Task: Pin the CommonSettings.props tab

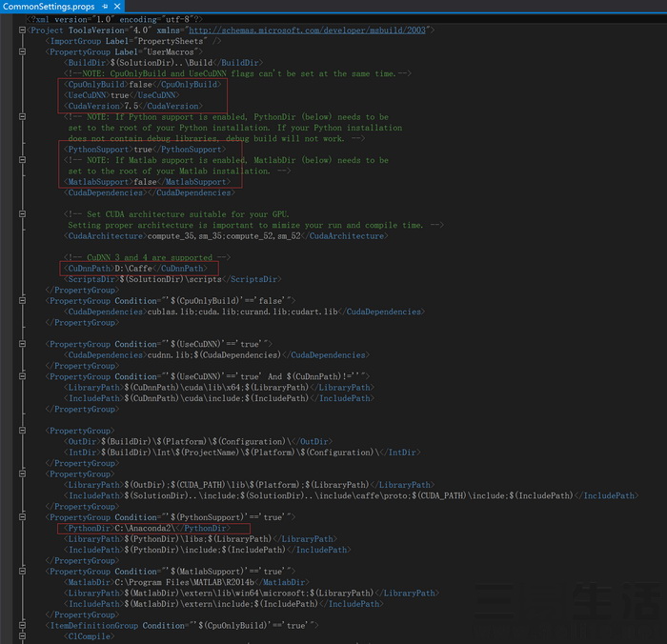Action: [105, 7]
